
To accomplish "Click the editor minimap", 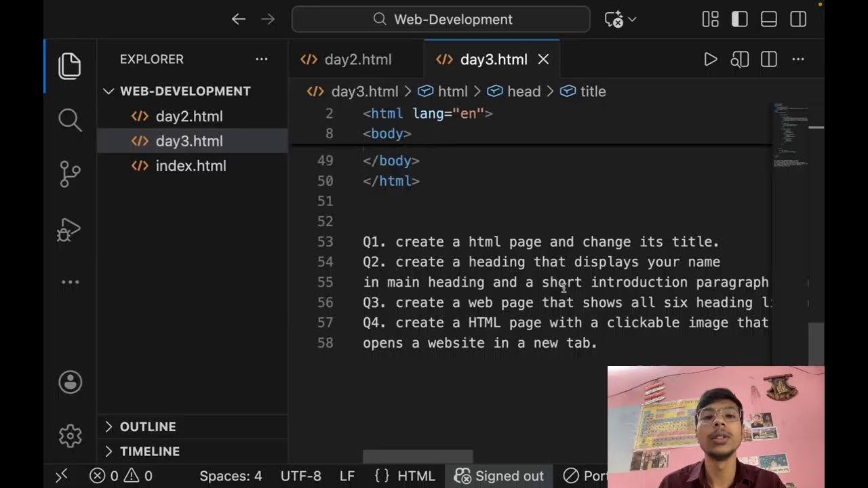I will pos(790,134).
